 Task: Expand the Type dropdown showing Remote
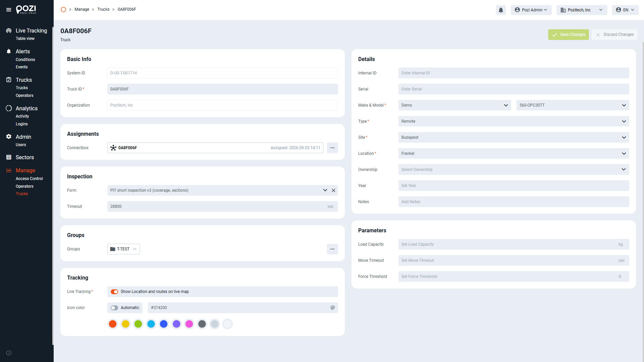point(514,121)
